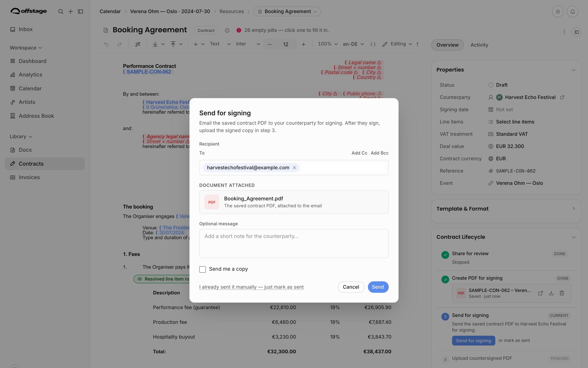The height and width of the screenshot is (368, 588).
Task: Click Add Cc
Action: (359, 153)
